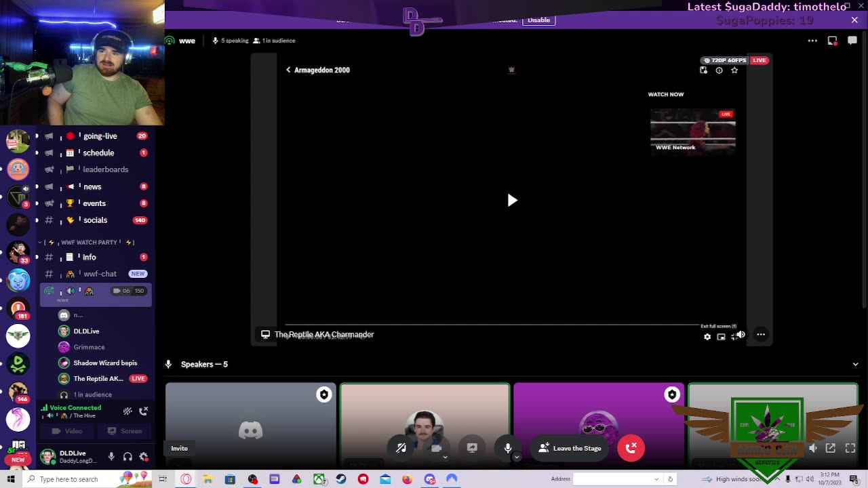
Task: Open the WWE Network live thumbnail
Action: [692, 131]
